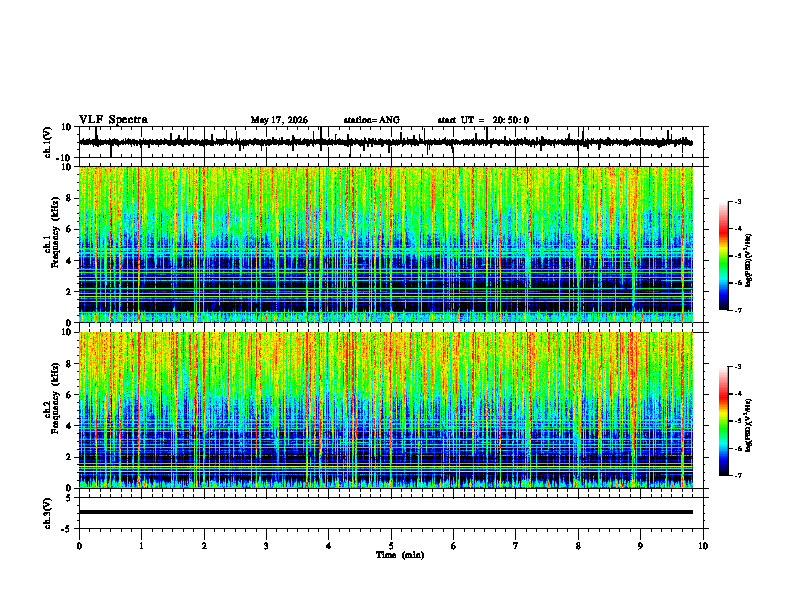Click the 7 minute tick label
Viewport: 792px width, 612px height.
[516, 546]
